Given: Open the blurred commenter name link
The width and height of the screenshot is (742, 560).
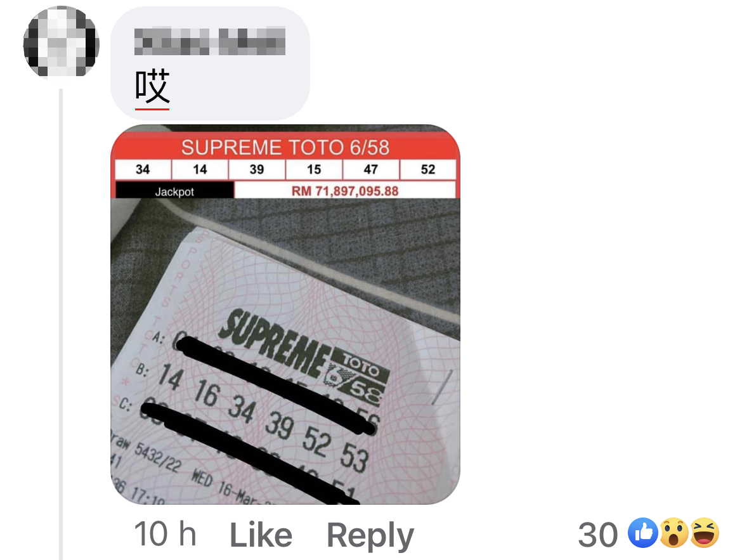Looking at the screenshot, I should 210,41.
